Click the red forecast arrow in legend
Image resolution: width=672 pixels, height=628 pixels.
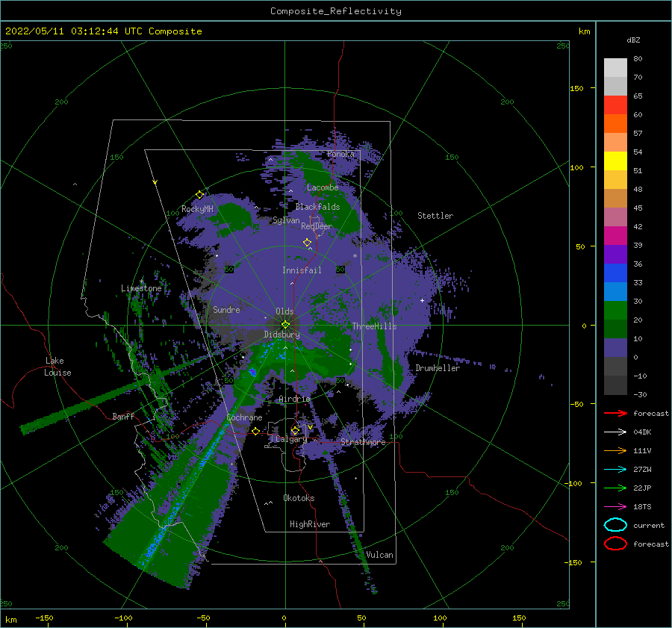coord(615,413)
